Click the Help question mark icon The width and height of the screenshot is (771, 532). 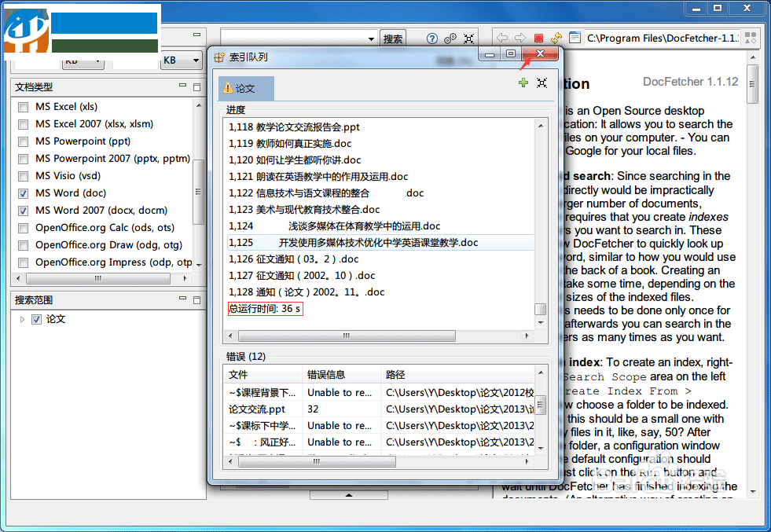[431, 37]
